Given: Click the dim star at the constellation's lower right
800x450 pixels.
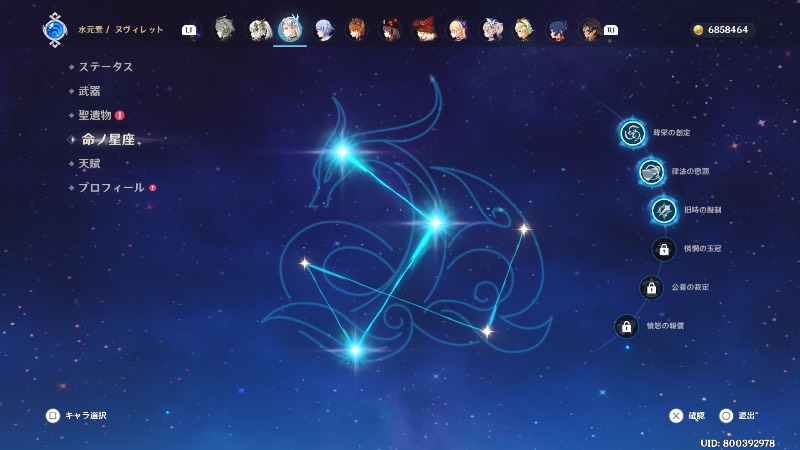Looking at the screenshot, I should tap(487, 332).
